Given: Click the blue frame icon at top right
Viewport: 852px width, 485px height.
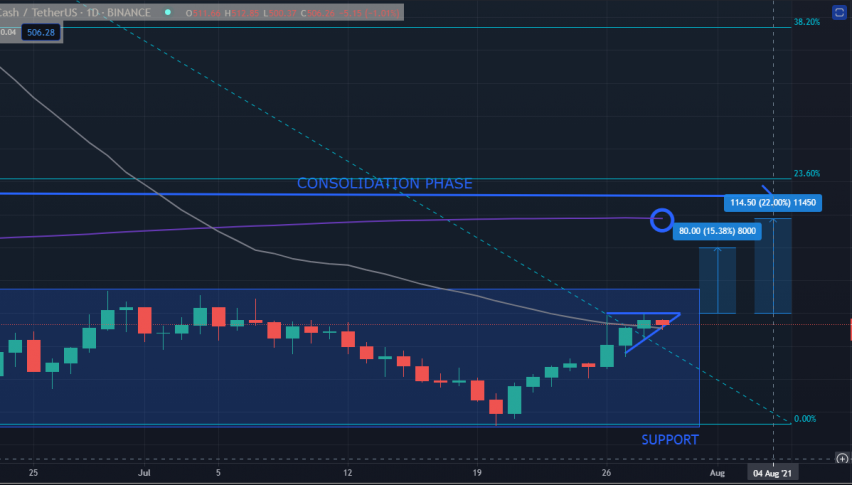Looking at the screenshot, I should tap(839, 12).
